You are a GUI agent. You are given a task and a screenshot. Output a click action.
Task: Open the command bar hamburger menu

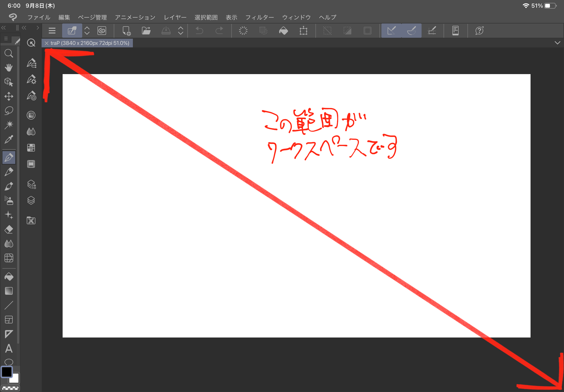point(52,31)
